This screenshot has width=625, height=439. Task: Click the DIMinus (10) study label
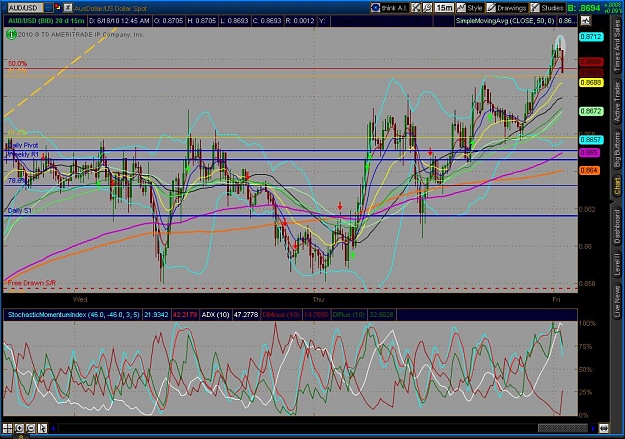[x=281, y=315]
